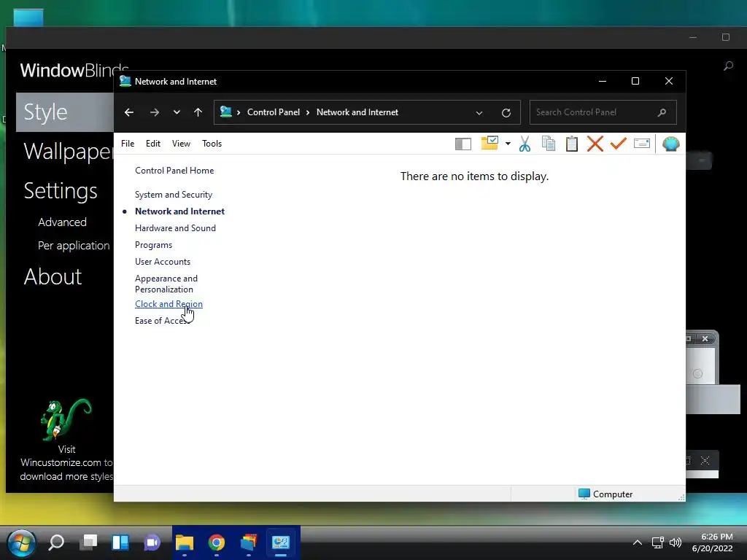The width and height of the screenshot is (747, 560).
Task: Click the Computer status bar entry
Action: pos(605,494)
